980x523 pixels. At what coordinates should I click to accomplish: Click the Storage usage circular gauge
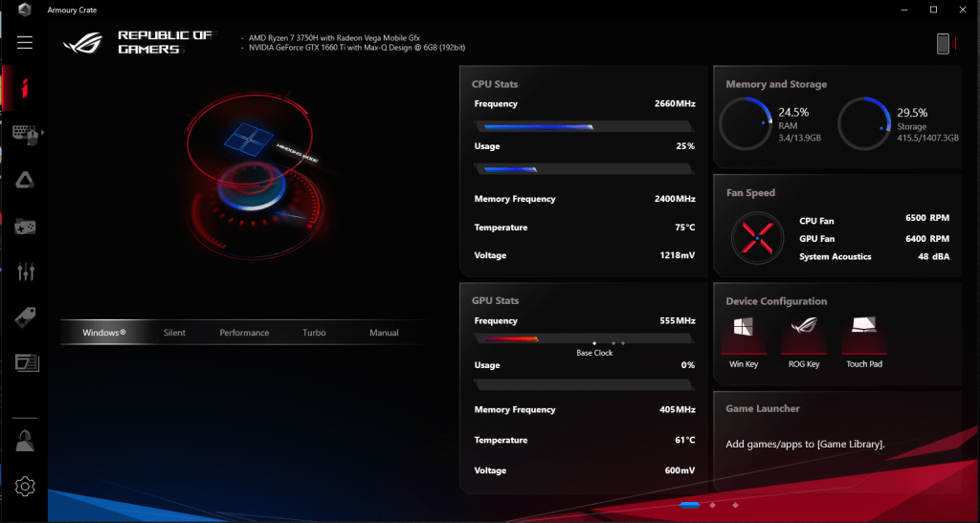pos(864,123)
